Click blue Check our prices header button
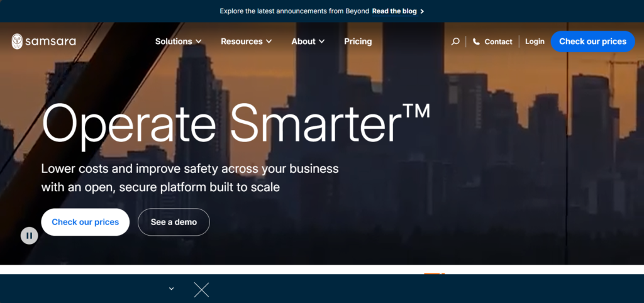644x303 pixels. tap(592, 41)
